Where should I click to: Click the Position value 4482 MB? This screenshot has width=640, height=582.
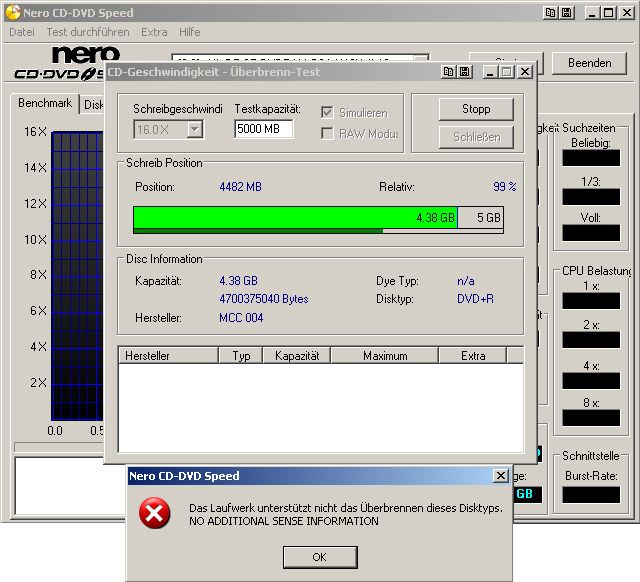click(x=240, y=187)
